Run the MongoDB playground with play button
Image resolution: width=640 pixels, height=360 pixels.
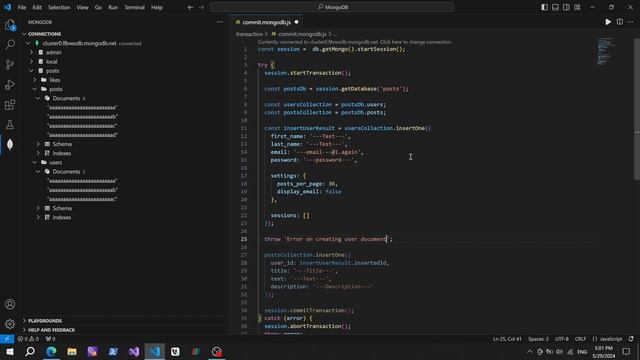pyautogui.click(x=608, y=22)
